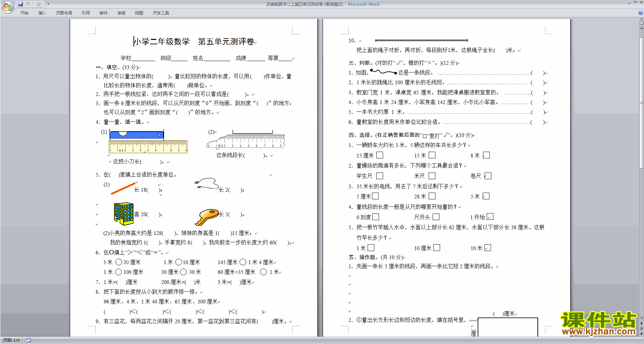Click the document title 小学二年级数学
644x344 pixels.
pos(162,42)
